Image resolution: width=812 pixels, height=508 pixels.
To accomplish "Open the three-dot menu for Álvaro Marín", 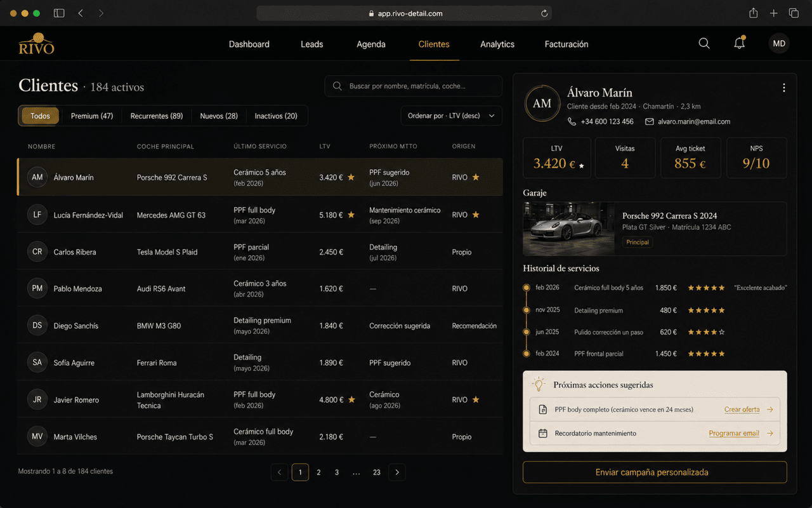I will 784,88.
